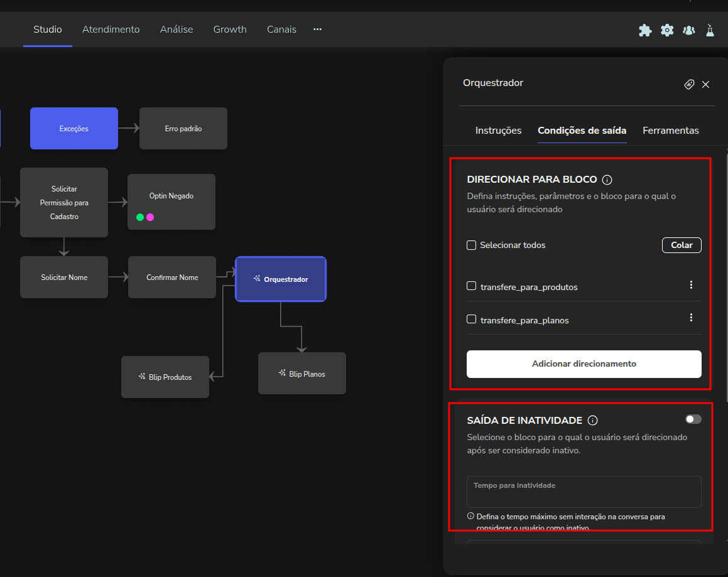Click the Adicionar direcionamento button
Image resolution: width=728 pixels, height=577 pixels.
point(584,364)
